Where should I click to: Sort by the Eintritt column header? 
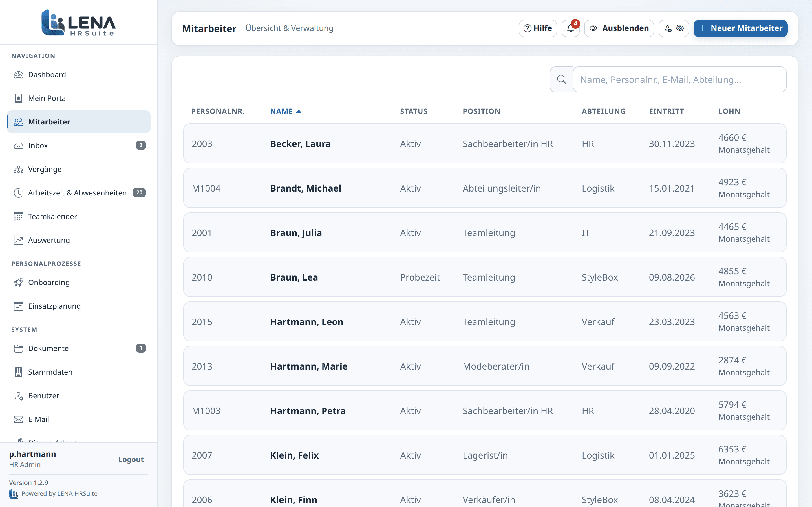tap(666, 111)
